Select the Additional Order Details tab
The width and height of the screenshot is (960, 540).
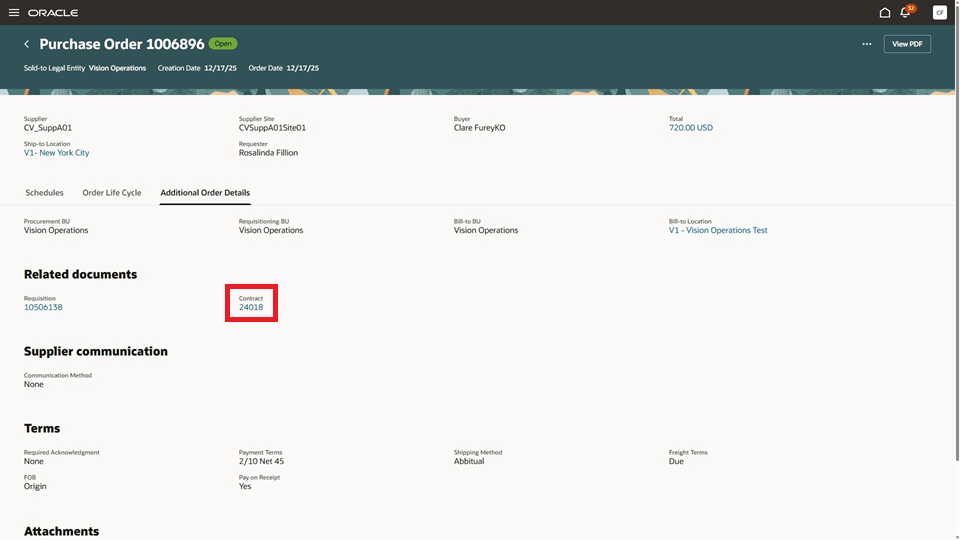point(205,192)
